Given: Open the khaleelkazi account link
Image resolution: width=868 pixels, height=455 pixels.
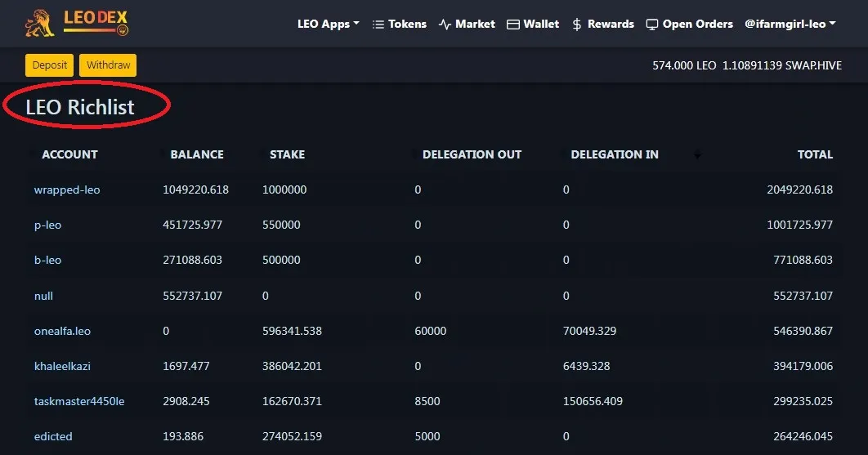Looking at the screenshot, I should point(62,366).
